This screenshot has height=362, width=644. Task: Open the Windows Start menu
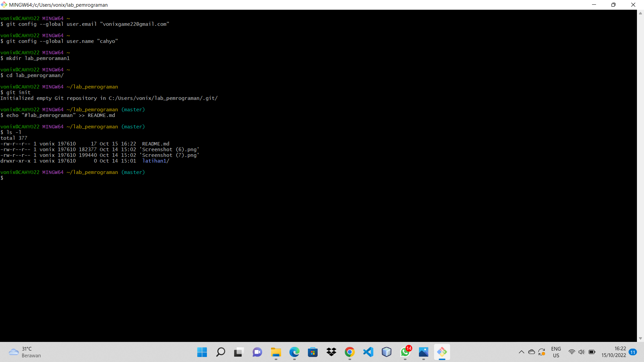pyautogui.click(x=202, y=352)
